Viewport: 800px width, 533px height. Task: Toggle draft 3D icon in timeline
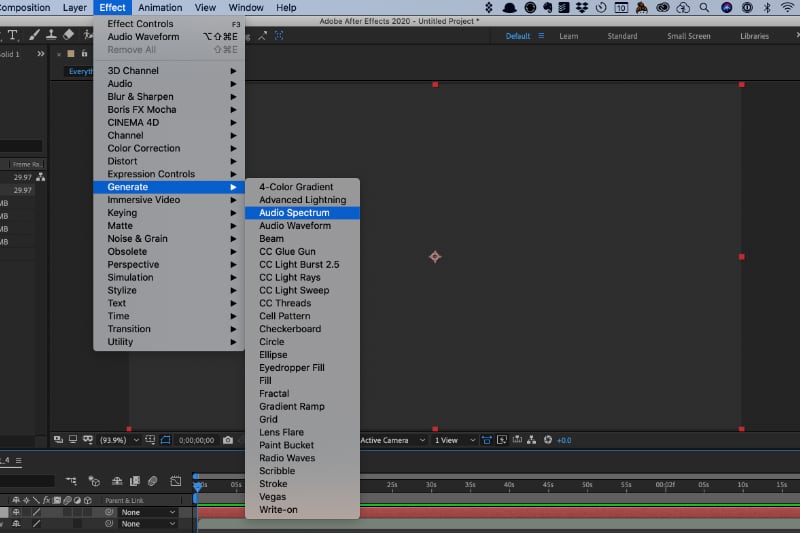pyautogui.click(x=94, y=481)
